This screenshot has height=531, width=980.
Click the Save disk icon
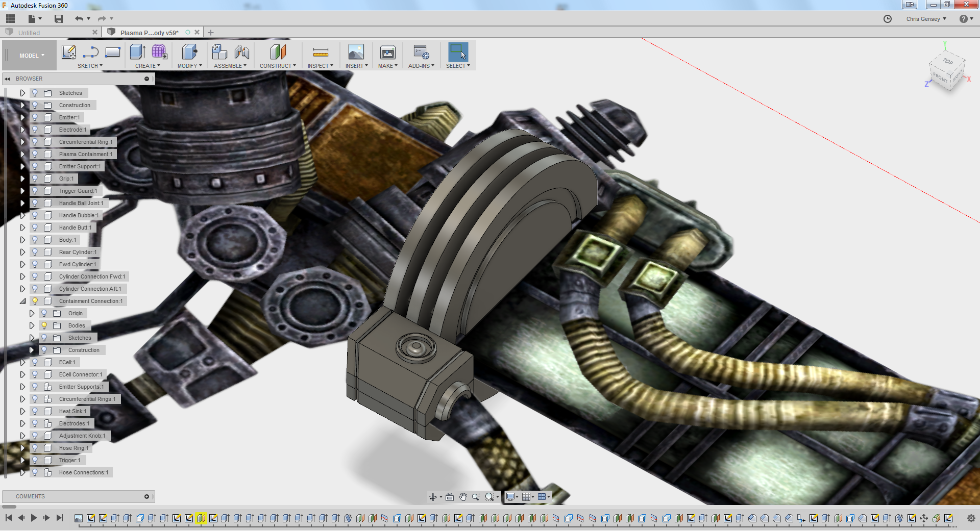[59, 19]
